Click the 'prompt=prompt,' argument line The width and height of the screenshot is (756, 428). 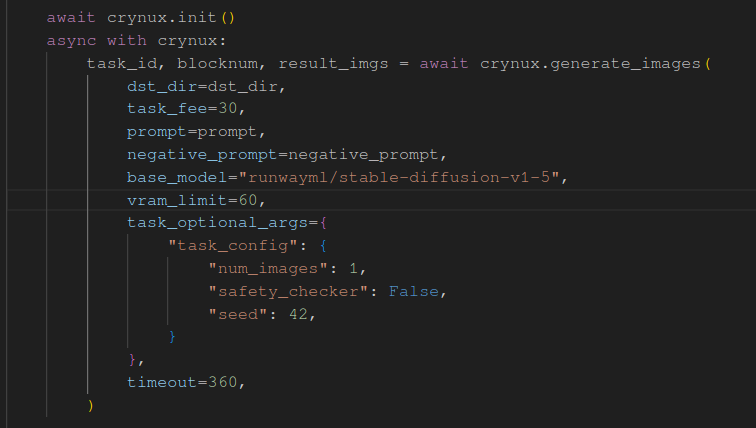(196, 132)
